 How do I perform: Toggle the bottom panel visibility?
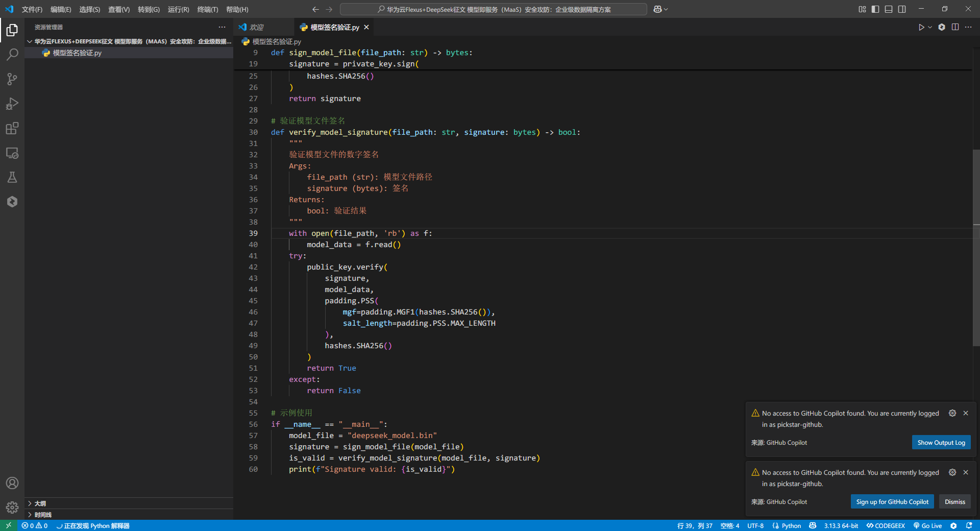tap(889, 9)
